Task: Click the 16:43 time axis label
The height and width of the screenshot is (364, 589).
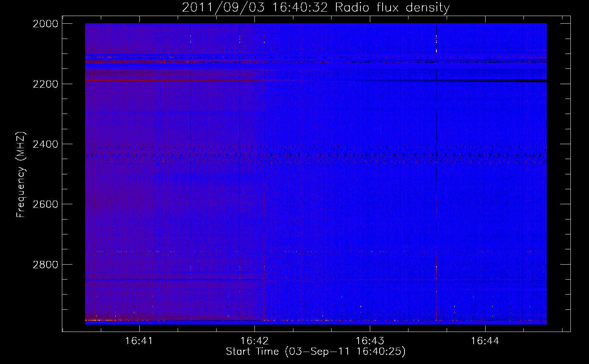Action: [x=370, y=341]
